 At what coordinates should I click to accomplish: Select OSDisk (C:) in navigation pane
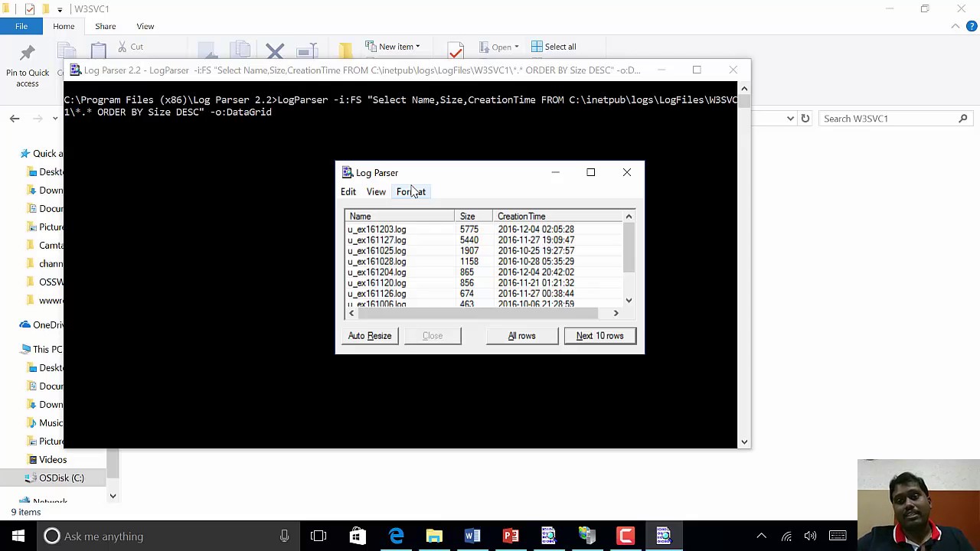(55, 478)
